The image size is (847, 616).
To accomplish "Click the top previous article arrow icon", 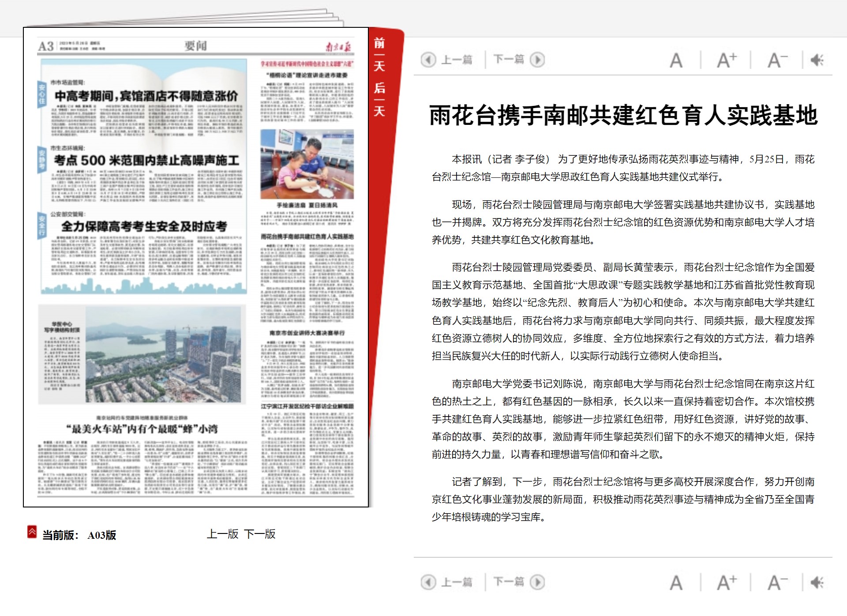I will tap(428, 60).
